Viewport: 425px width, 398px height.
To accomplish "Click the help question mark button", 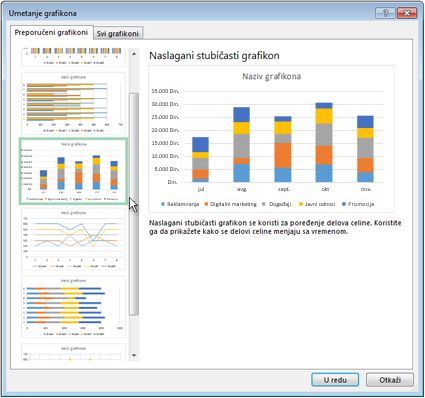I will (385, 13).
